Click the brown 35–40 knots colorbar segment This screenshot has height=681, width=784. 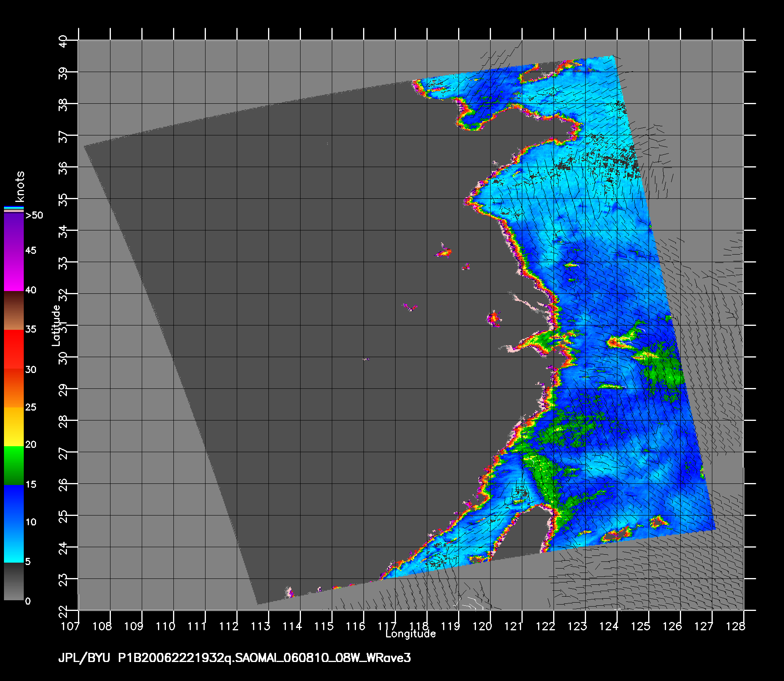[x=14, y=310]
